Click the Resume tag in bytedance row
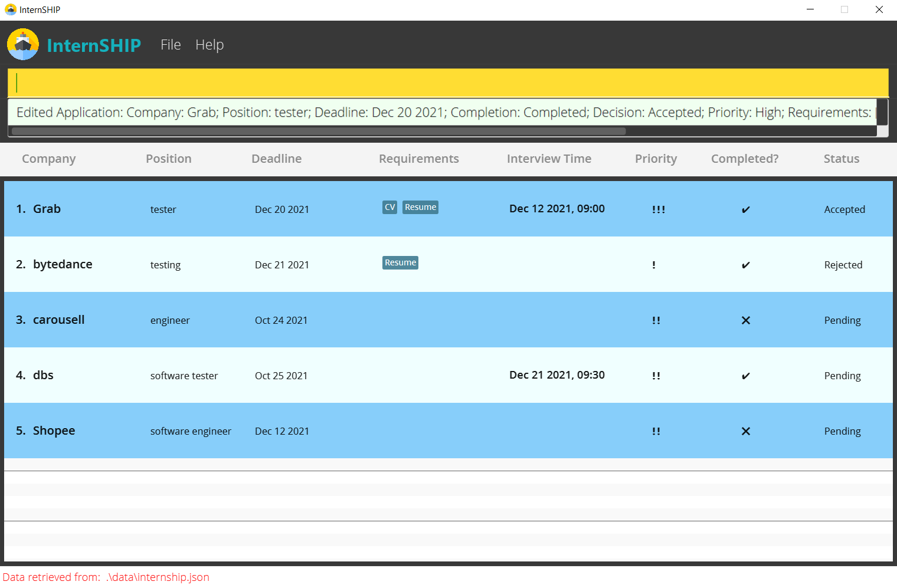This screenshot has width=897, height=588. [400, 262]
